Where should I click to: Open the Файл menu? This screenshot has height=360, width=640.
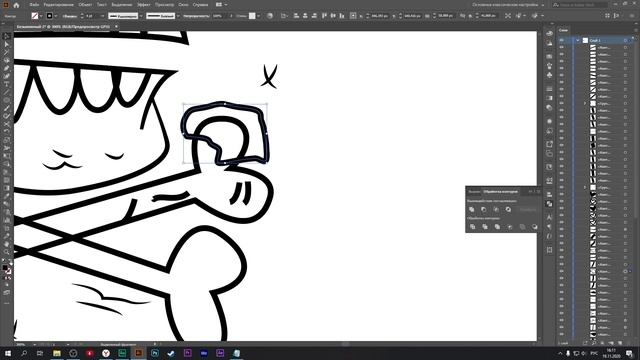pyautogui.click(x=34, y=5)
